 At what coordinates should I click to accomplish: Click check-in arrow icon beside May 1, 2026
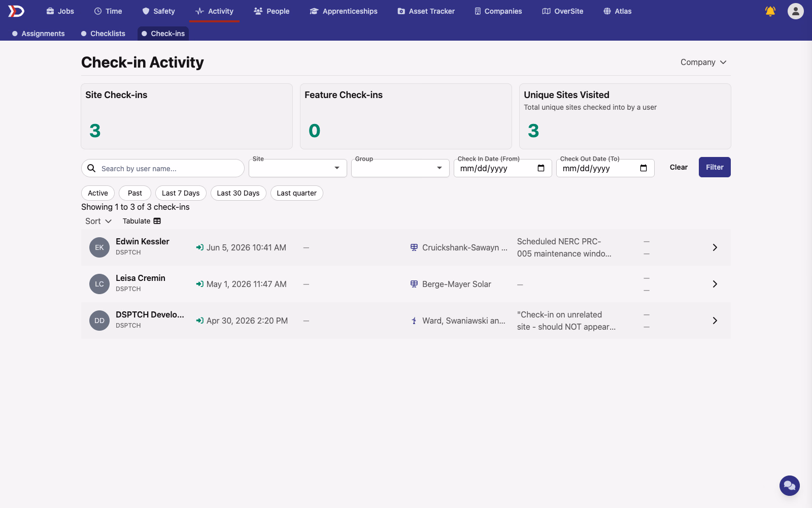[x=200, y=284]
